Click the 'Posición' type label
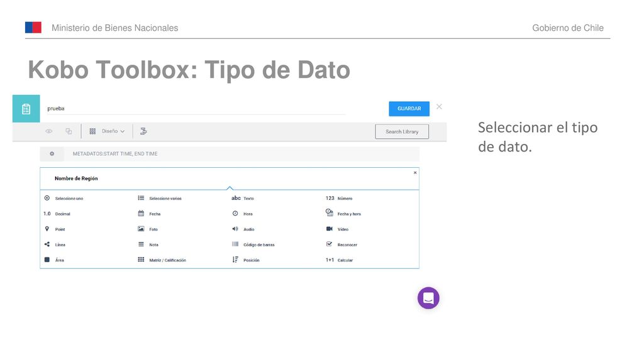644x362 pixels. [252, 260]
